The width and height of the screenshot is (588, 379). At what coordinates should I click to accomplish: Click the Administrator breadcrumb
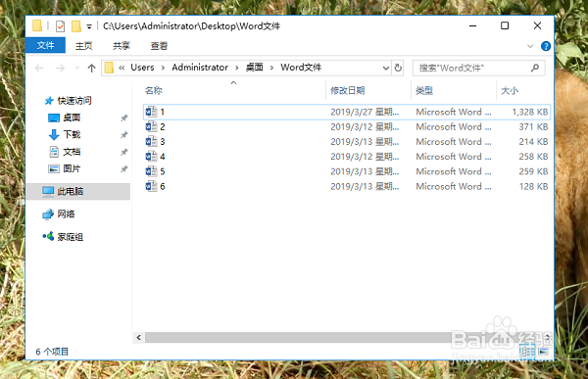pos(200,68)
